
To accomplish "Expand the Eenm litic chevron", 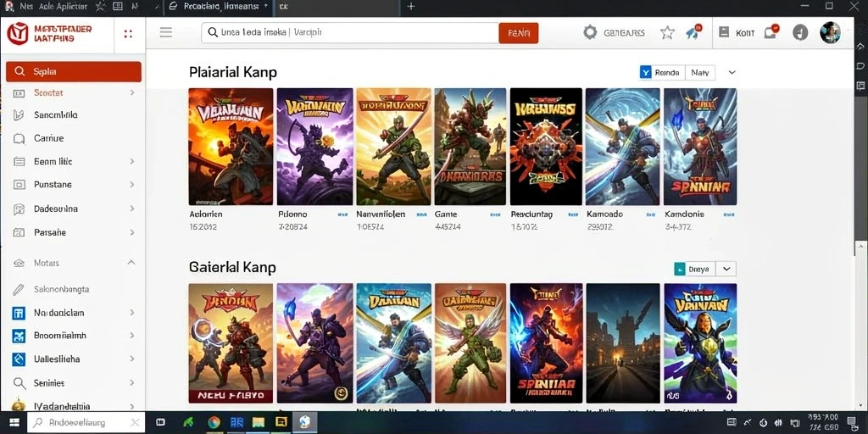I will pos(131,162).
